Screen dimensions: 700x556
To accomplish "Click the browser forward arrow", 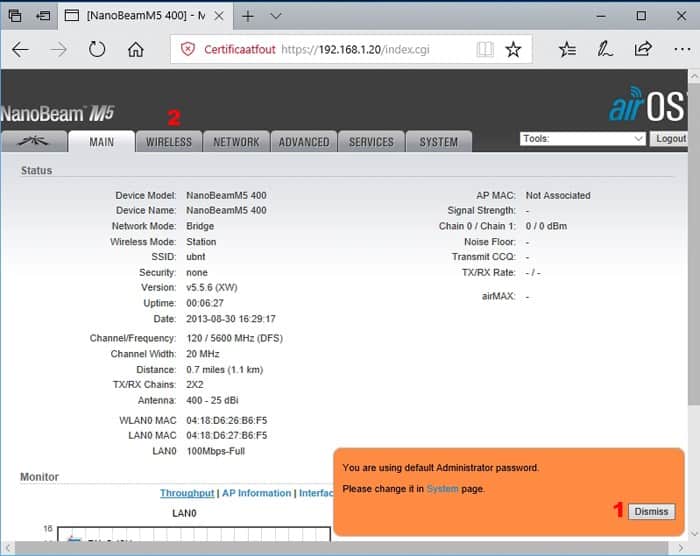I will point(58,49).
